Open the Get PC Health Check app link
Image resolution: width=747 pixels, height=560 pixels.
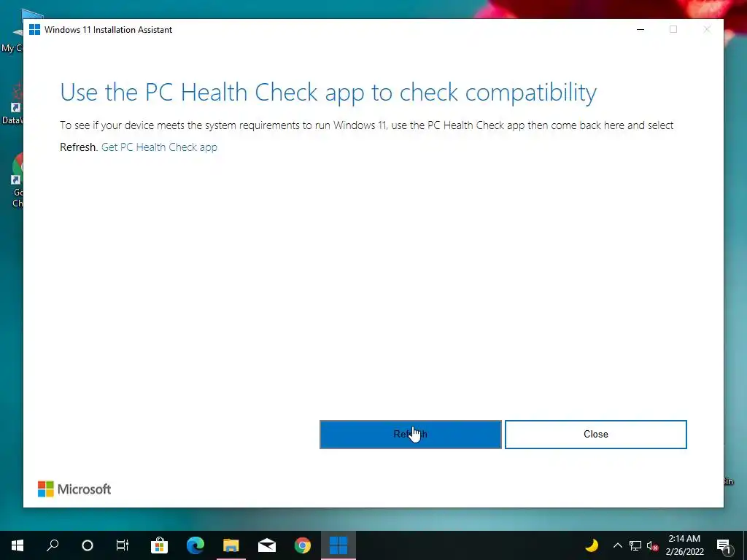[x=159, y=147]
